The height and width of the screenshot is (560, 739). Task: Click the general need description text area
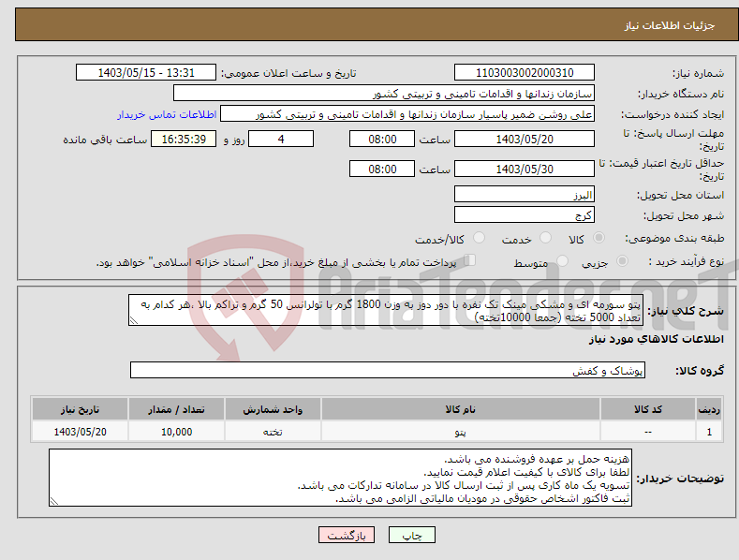(386, 310)
